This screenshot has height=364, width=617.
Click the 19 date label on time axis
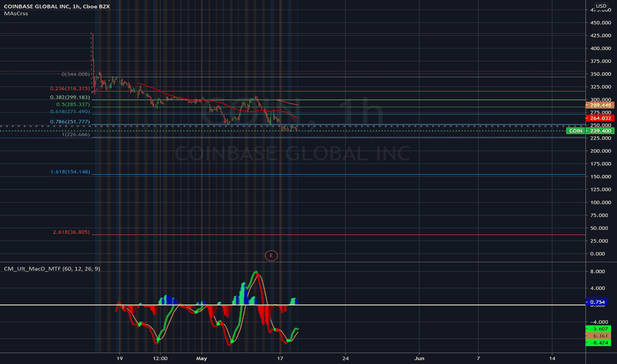(x=120, y=359)
